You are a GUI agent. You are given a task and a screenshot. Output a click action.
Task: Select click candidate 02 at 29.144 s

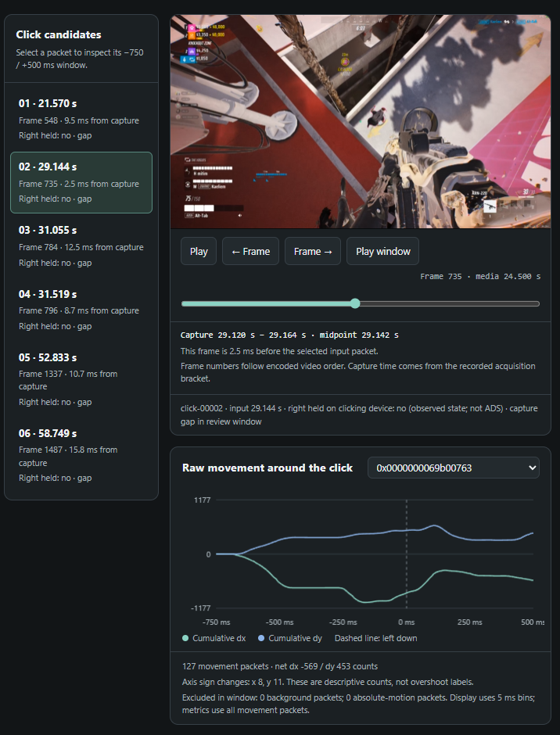point(81,182)
